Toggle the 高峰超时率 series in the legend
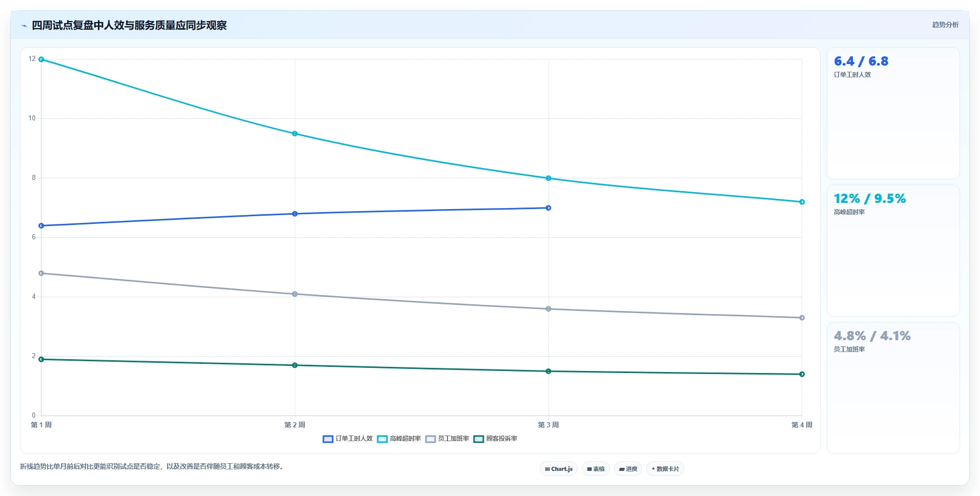 tap(405, 439)
